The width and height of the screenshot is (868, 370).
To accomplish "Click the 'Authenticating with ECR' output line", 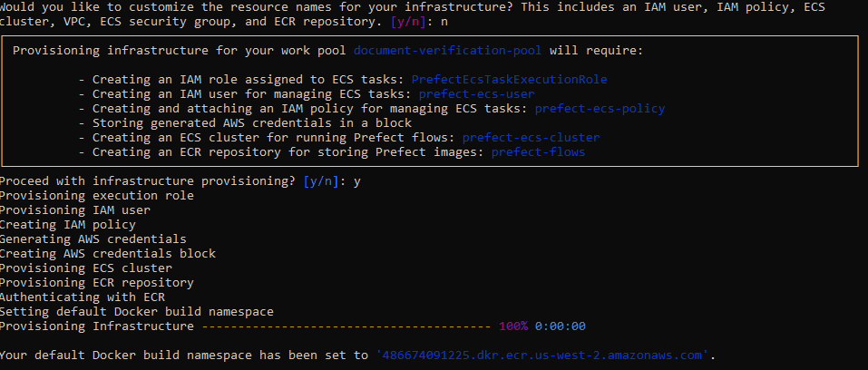I will coord(83,297).
